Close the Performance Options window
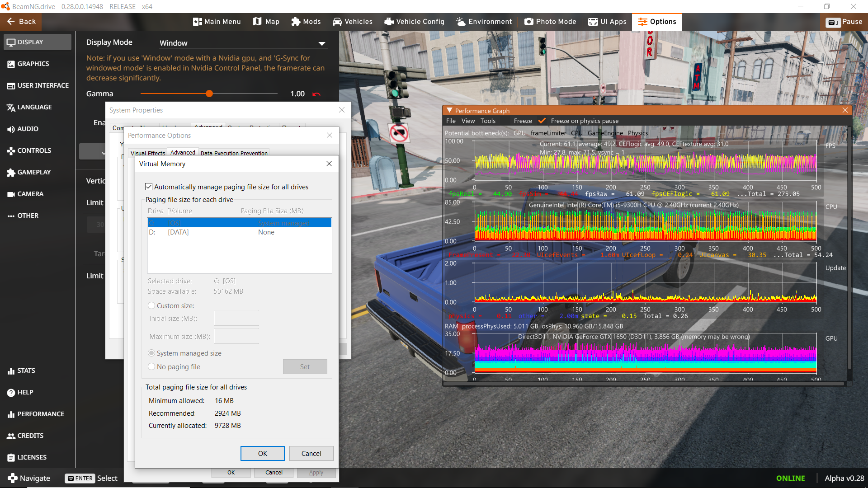 [x=330, y=135]
